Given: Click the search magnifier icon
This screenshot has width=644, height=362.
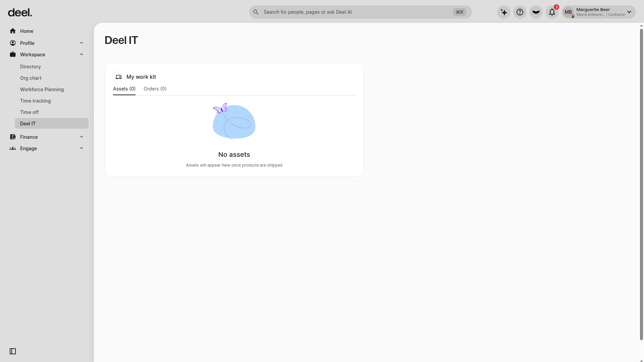Looking at the screenshot, I should [256, 12].
